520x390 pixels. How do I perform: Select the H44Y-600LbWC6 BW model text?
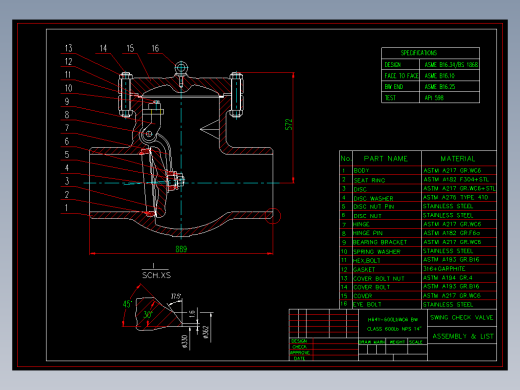(393, 320)
